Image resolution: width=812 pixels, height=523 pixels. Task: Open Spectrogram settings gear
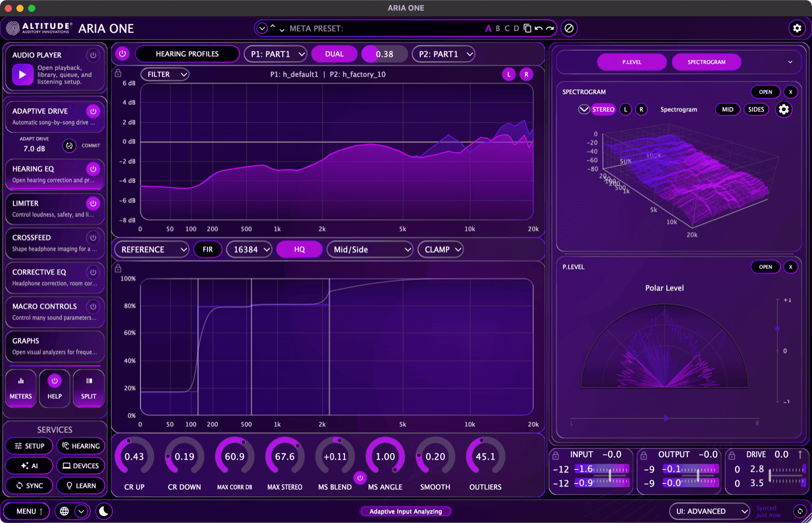tap(784, 109)
